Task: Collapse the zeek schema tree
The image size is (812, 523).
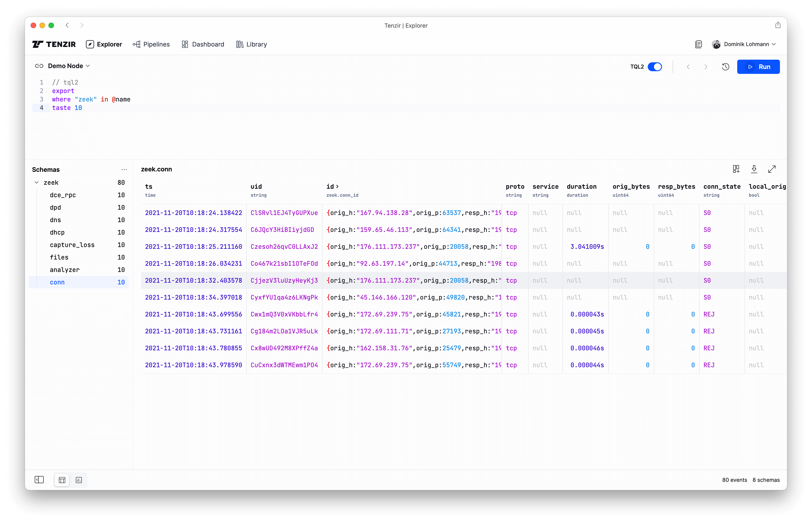Action: pos(36,183)
